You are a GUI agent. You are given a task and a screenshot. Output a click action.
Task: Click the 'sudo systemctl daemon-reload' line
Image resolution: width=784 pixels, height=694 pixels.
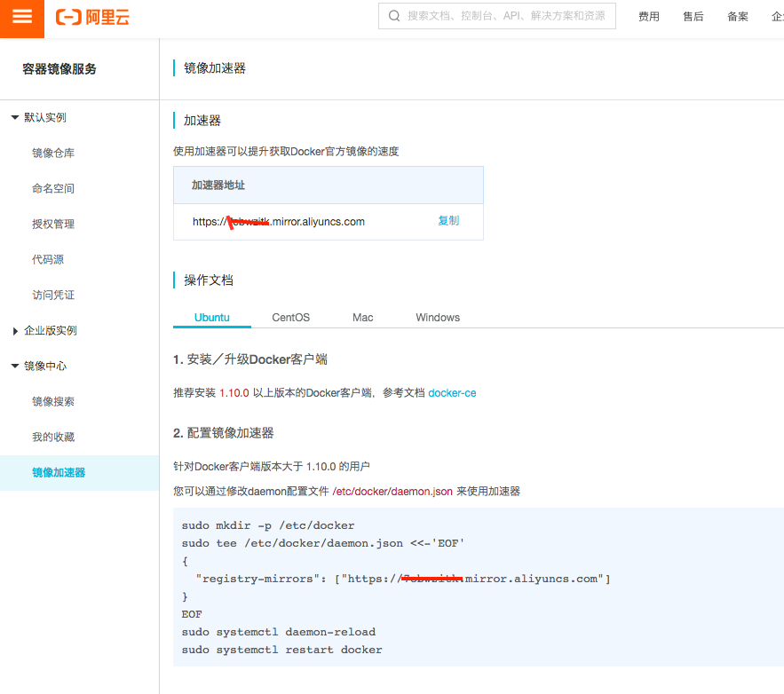[279, 632]
